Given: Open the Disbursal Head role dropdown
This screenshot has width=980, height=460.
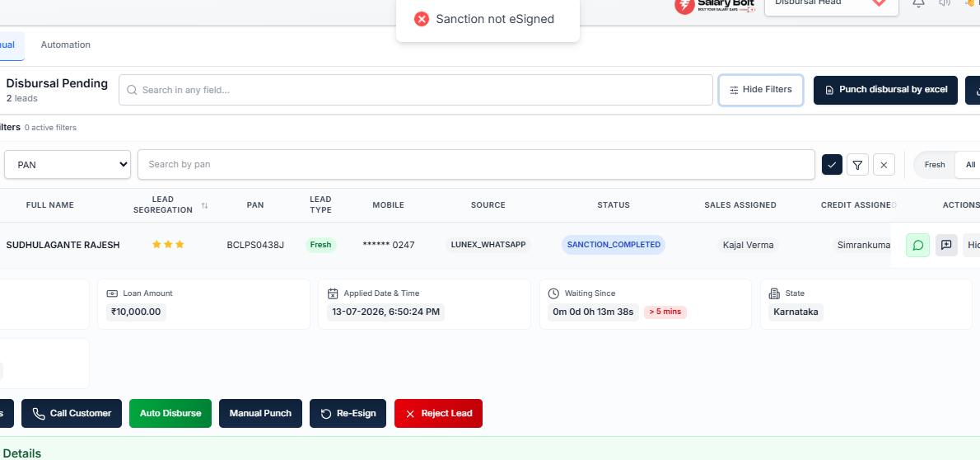Looking at the screenshot, I should (x=831, y=6).
